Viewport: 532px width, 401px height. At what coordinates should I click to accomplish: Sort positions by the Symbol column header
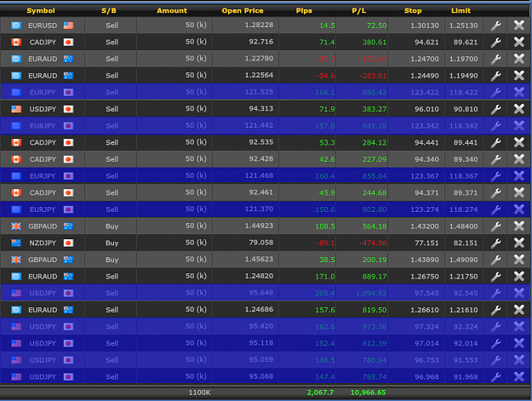(x=41, y=10)
